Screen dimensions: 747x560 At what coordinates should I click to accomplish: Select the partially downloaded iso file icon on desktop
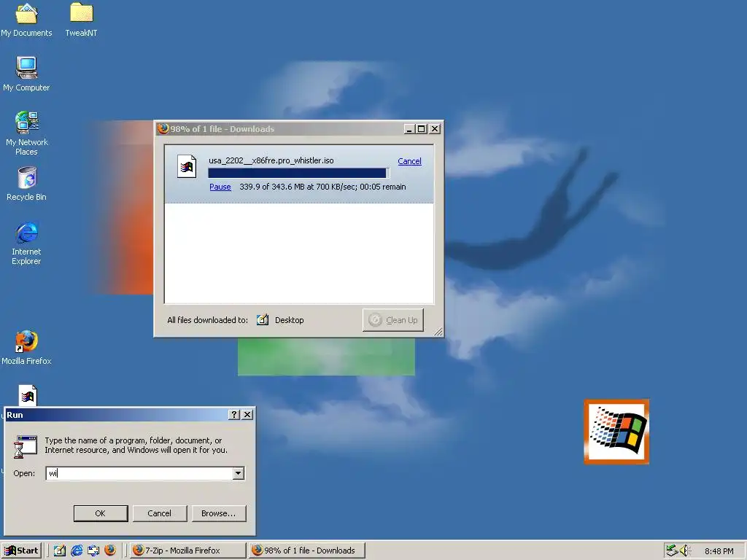point(28,395)
